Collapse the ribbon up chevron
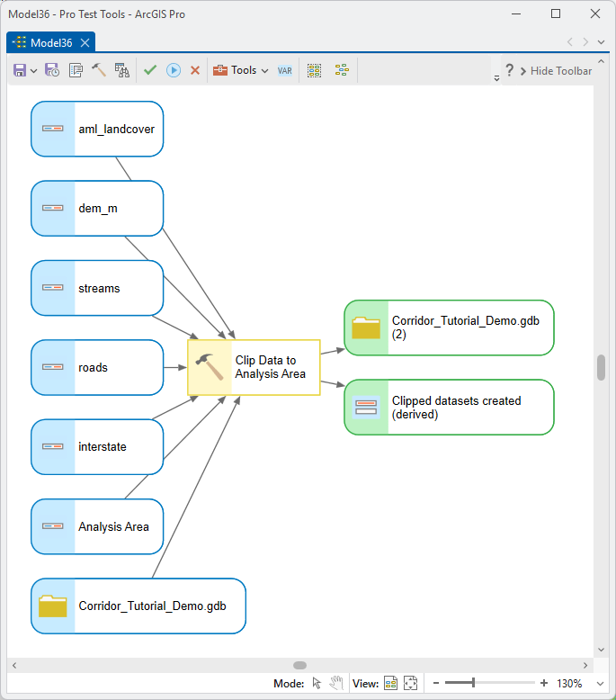Screen dimensions: 616x700 tap(601, 61)
